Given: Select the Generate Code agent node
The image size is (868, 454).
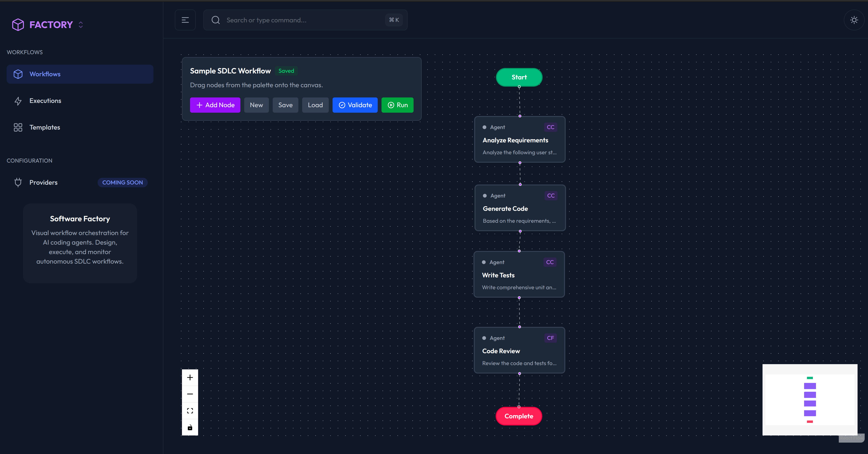Looking at the screenshot, I should [520, 208].
